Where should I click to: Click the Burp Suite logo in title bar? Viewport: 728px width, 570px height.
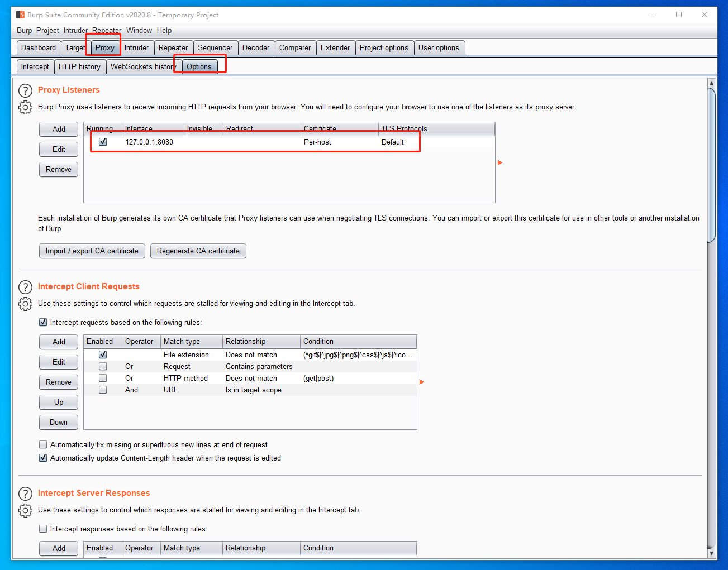coord(20,15)
